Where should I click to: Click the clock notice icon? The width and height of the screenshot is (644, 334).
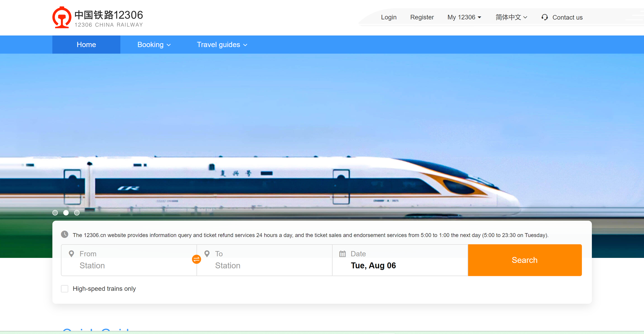pos(65,234)
